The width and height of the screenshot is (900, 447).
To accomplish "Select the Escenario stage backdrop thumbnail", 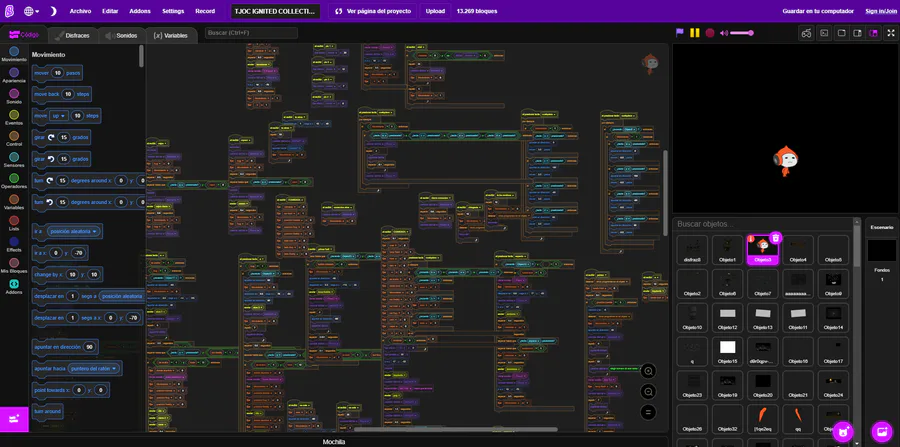I will 882,250.
